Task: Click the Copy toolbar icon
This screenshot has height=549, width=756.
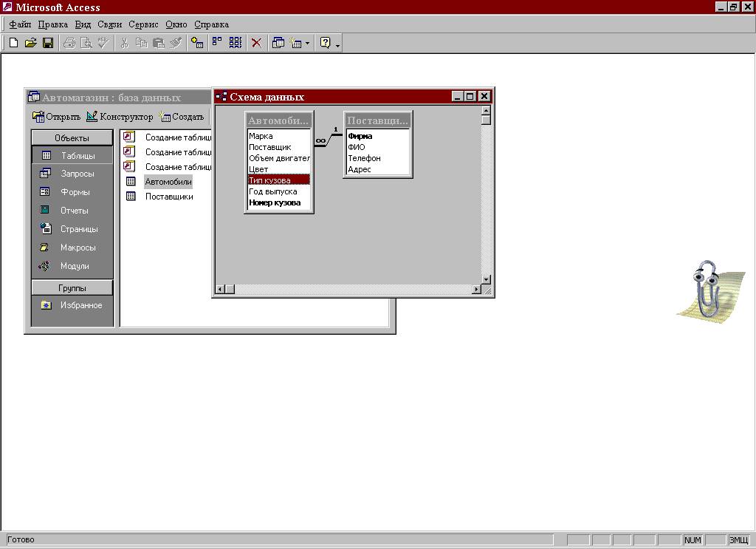Action: [141, 43]
